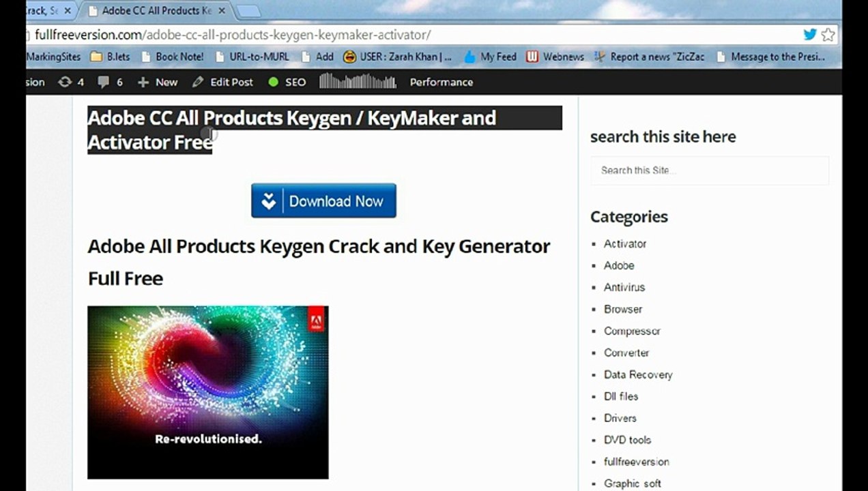Open the URL-to-MURL bookmark
The width and height of the screenshot is (868, 491).
(251, 57)
